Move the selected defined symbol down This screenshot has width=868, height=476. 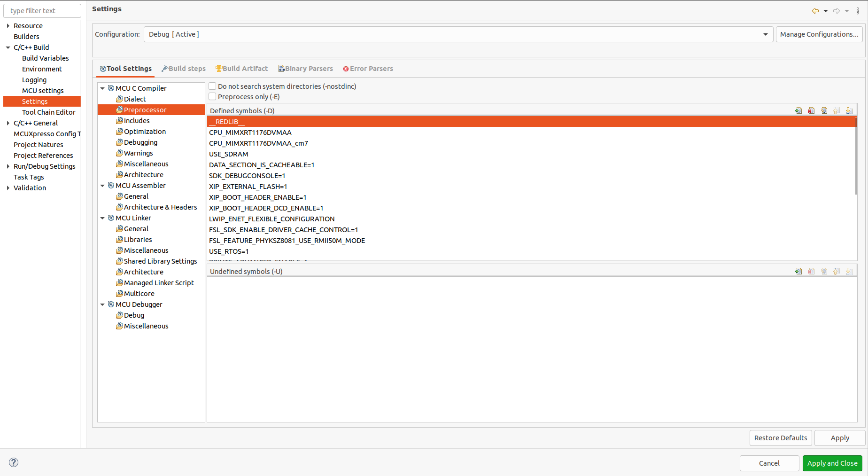coord(849,110)
